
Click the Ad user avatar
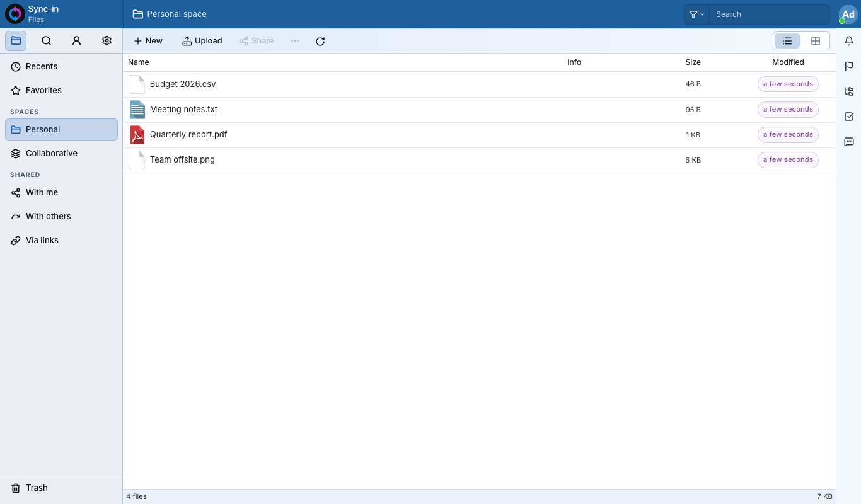tap(848, 14)
